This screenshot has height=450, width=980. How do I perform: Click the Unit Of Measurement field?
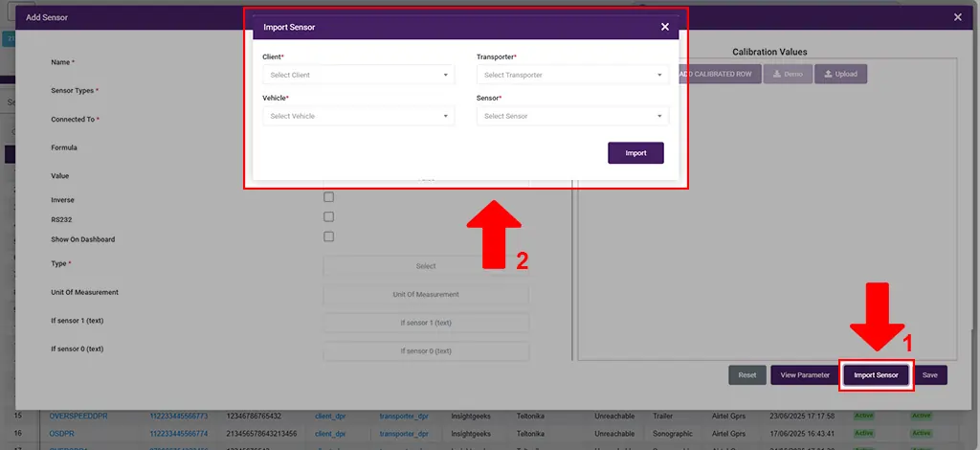coord(426,294)
